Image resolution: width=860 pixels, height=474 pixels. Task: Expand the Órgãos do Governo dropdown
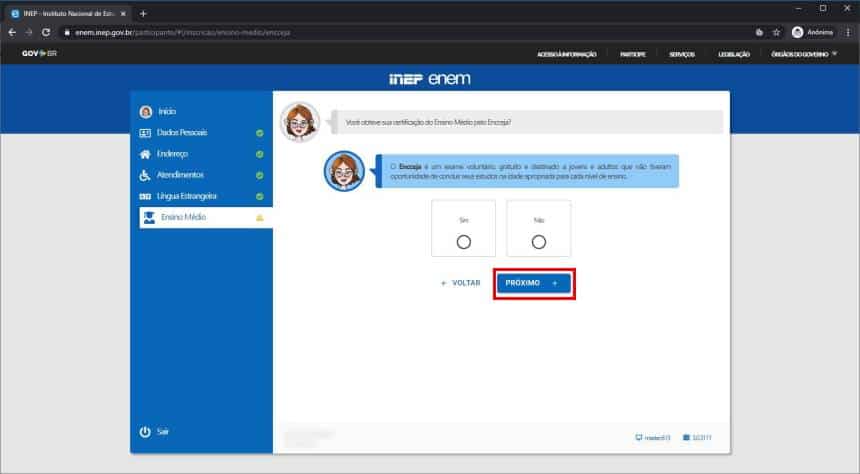click(x=804, y=54)
